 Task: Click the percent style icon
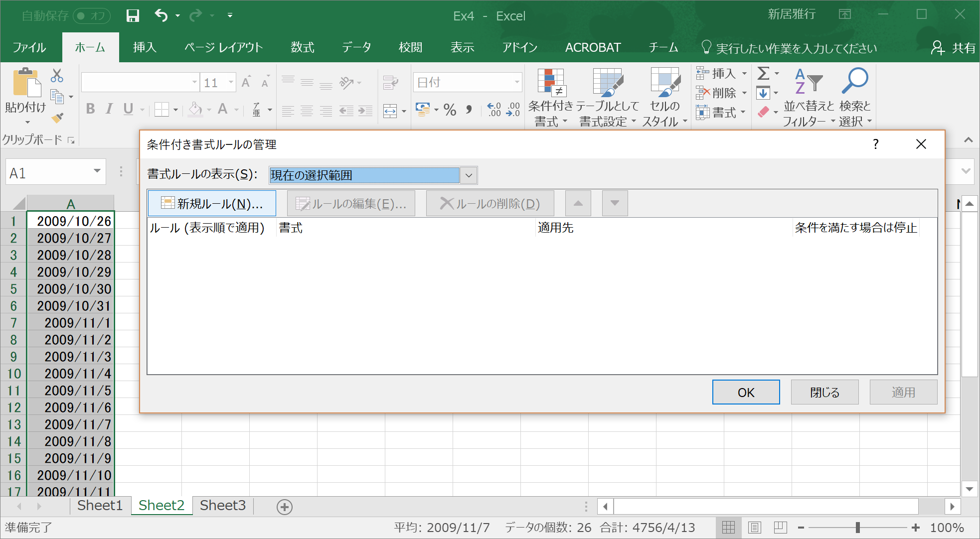[450, 110]
